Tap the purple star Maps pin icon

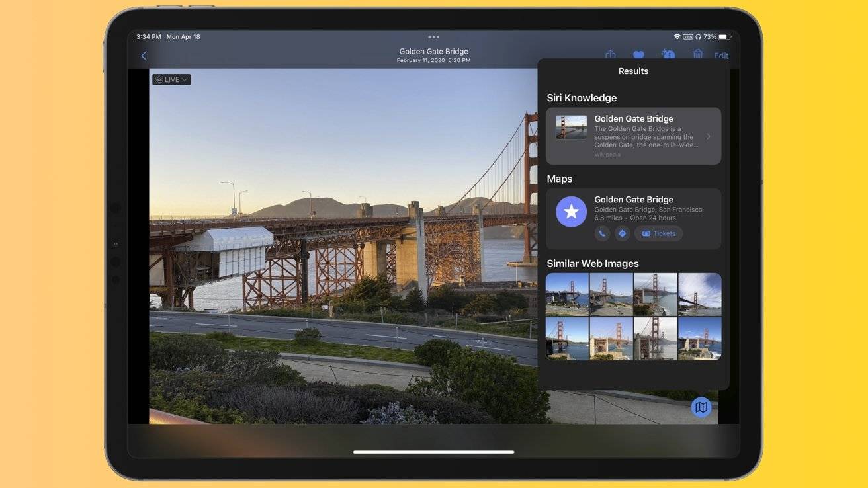[571, 212]
